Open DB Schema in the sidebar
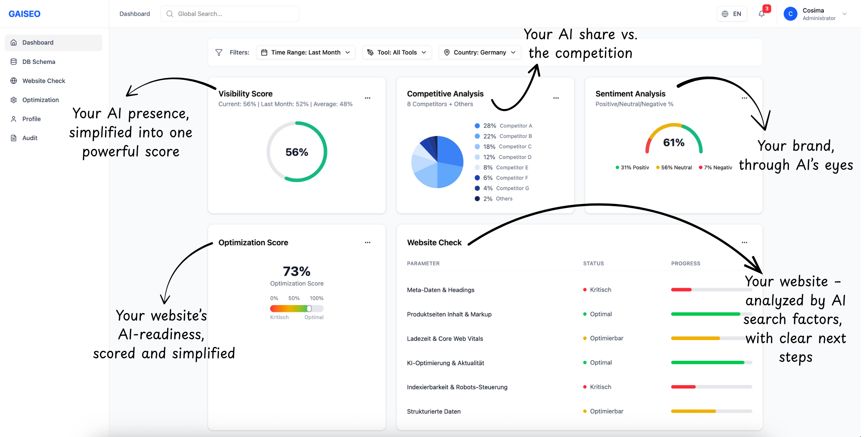Image resolution: width=868 pixels, height=437 pixels. click(39, 62)
